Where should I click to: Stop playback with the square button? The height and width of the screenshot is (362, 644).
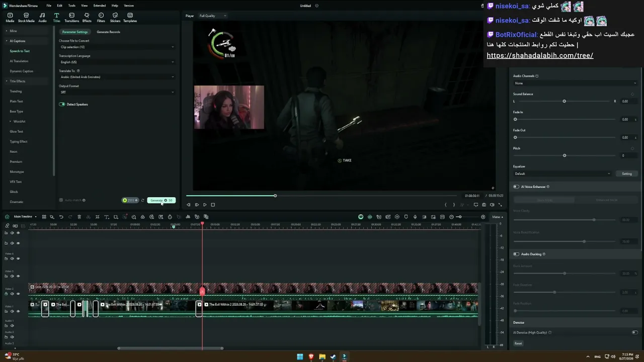[x=213, y=205]
